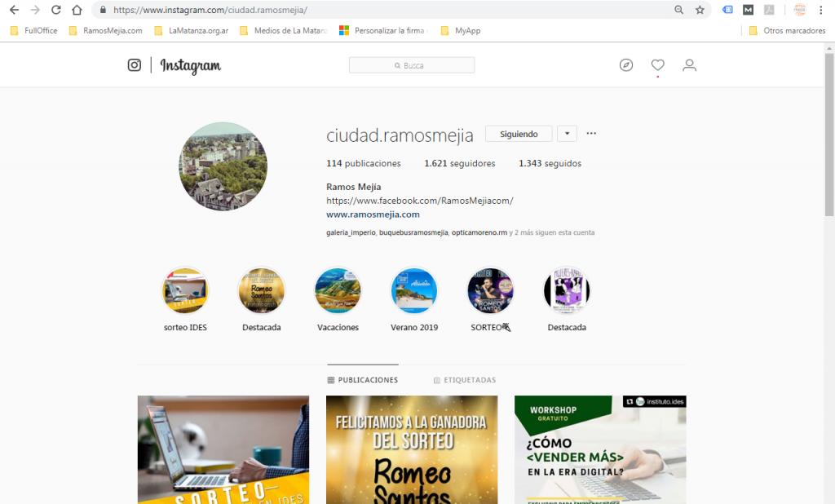The width and height of the screenshot is (835, 504).
Task: Click the Ramos Mejía profile name text
Action: [x=354, y=187]
